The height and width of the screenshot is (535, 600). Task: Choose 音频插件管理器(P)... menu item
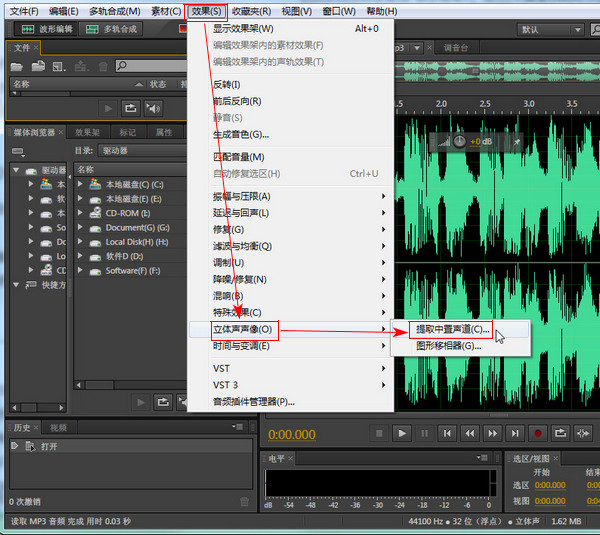pyautogui.click(x=291, y=402)
